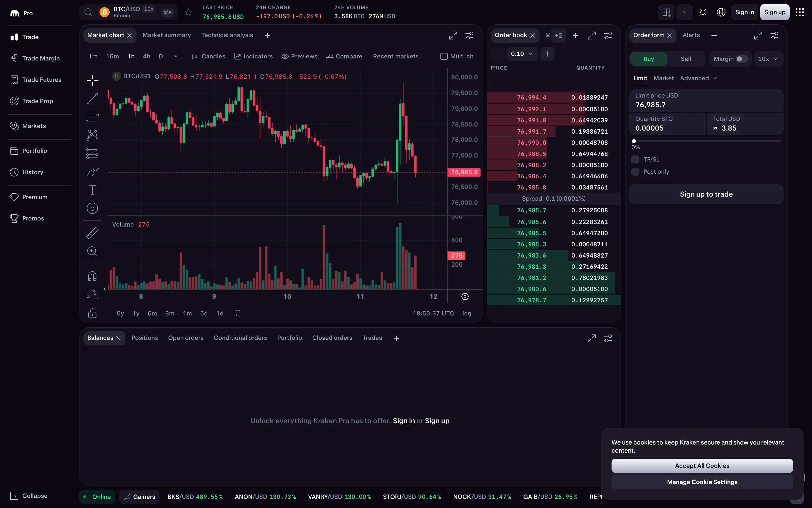The width and height of the screenshot is (812, 508).
Task: Click the Limit price USD field
Action: pos(706,101)
